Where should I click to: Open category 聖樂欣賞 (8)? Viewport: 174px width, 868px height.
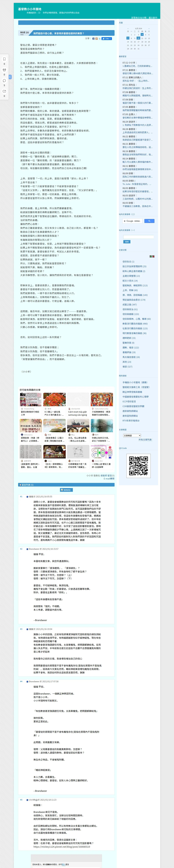[x=128, y=343]
